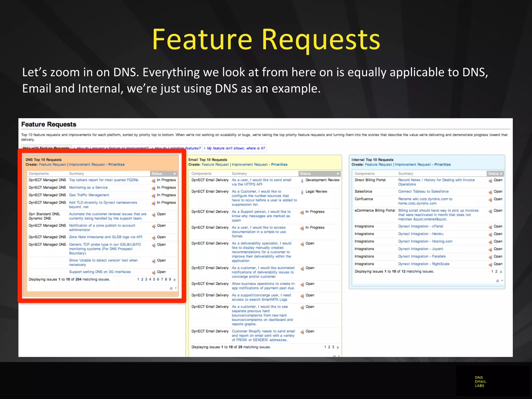This screenshot has width=532, height=399.
Task: Click Feature Request link in Internal Top 10 panel
Action: pos(378,165)
